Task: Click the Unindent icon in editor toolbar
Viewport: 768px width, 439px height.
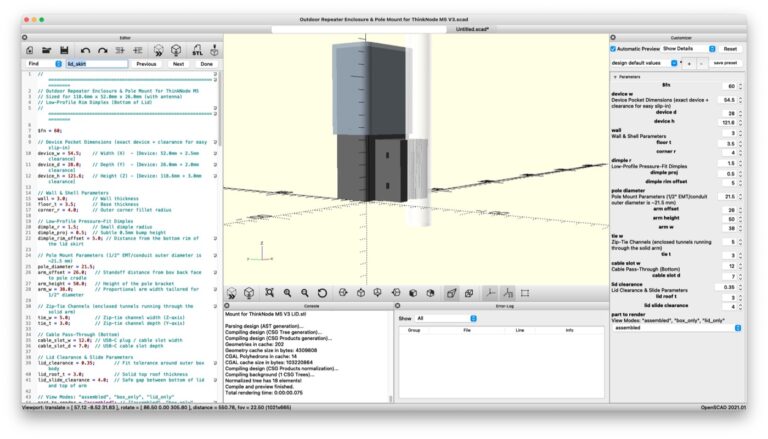Action: point(120,50)
